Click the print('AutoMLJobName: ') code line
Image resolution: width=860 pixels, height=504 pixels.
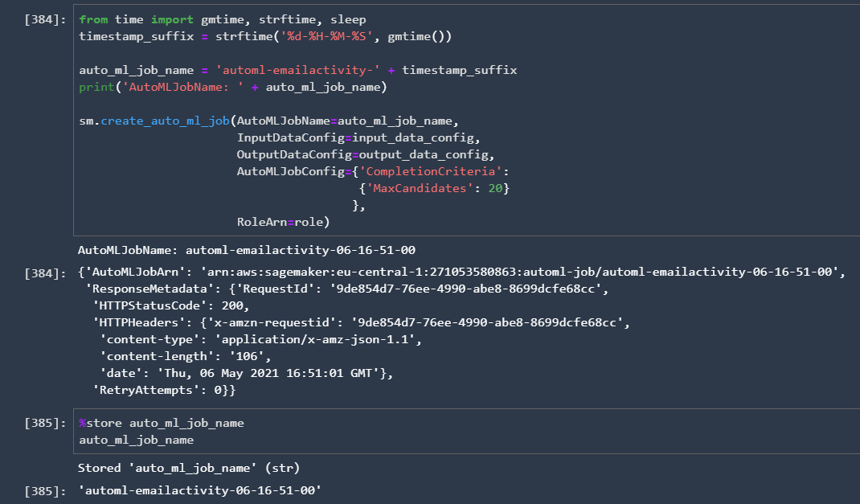(x=233, y=87)
